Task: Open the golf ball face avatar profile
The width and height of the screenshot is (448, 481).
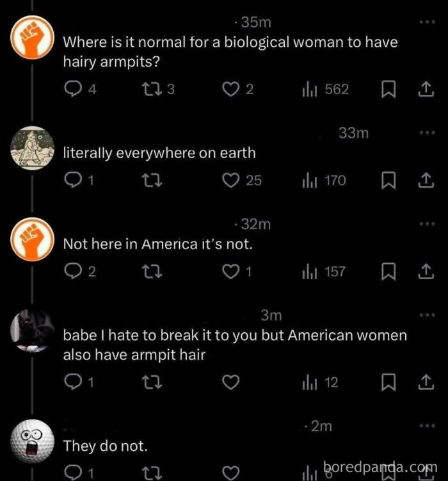Action: click(32, 442)
